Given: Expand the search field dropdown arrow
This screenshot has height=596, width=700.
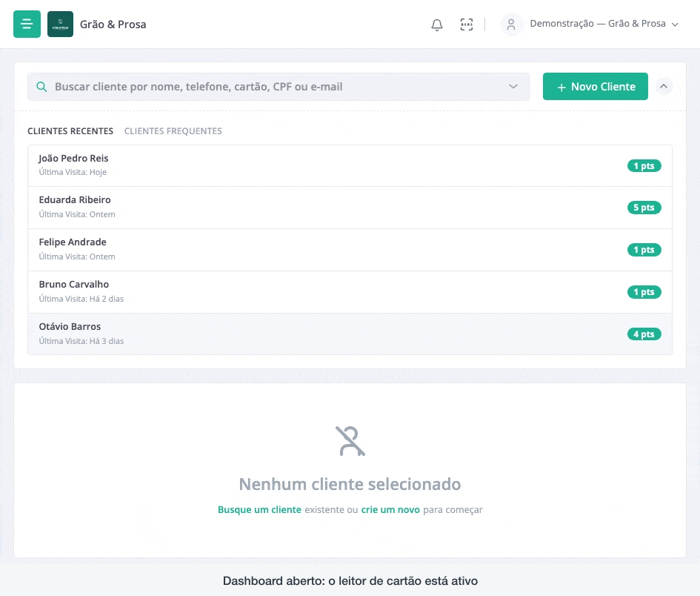Looking at the screenshot, I should (513, 86).
